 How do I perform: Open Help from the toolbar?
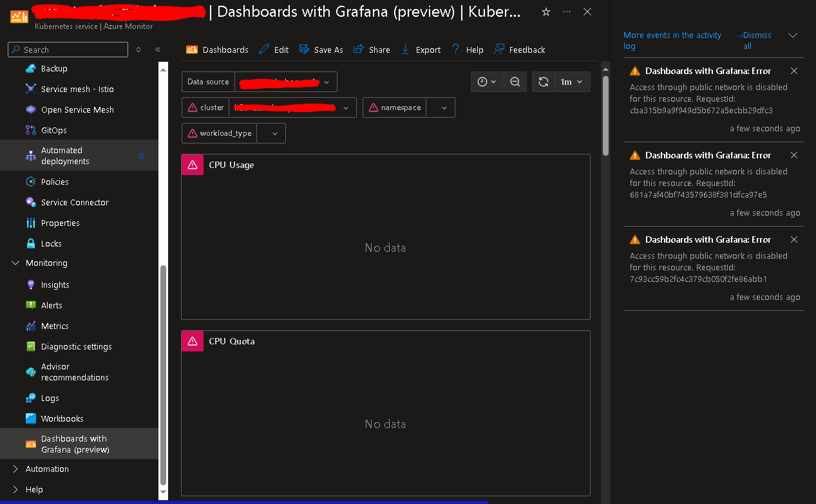468,50
